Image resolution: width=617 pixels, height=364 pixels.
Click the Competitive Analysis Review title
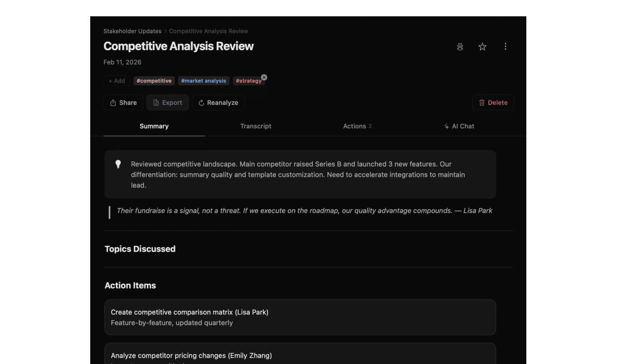[178, 46]
